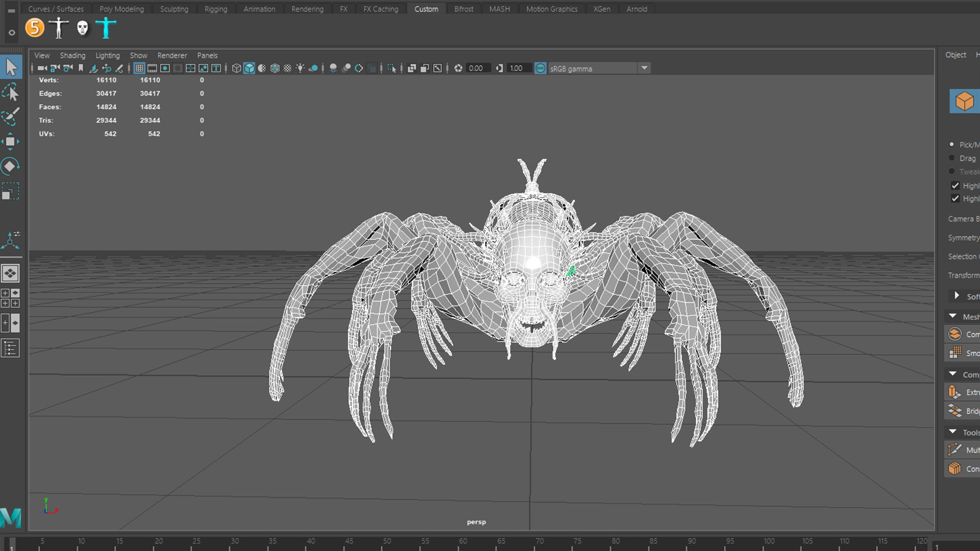Toggle Use All Lights bulb icon
Image resolution: width=980 pixels, height=551 pixels.
coord(300,68)
